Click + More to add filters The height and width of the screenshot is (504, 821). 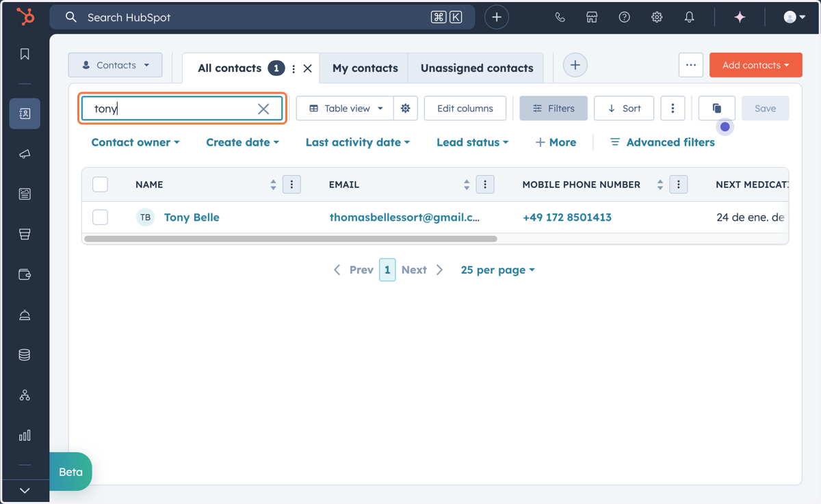(x=556, y=142)
